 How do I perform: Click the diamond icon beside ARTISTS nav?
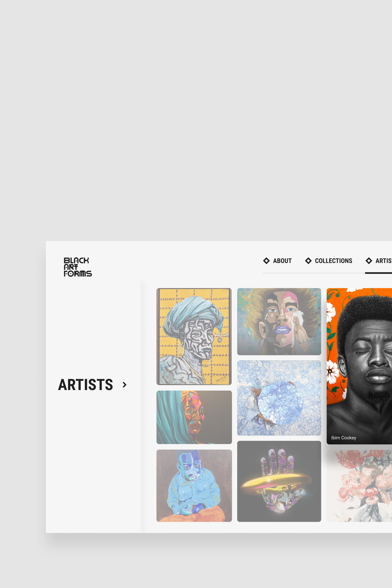(369, 261)
